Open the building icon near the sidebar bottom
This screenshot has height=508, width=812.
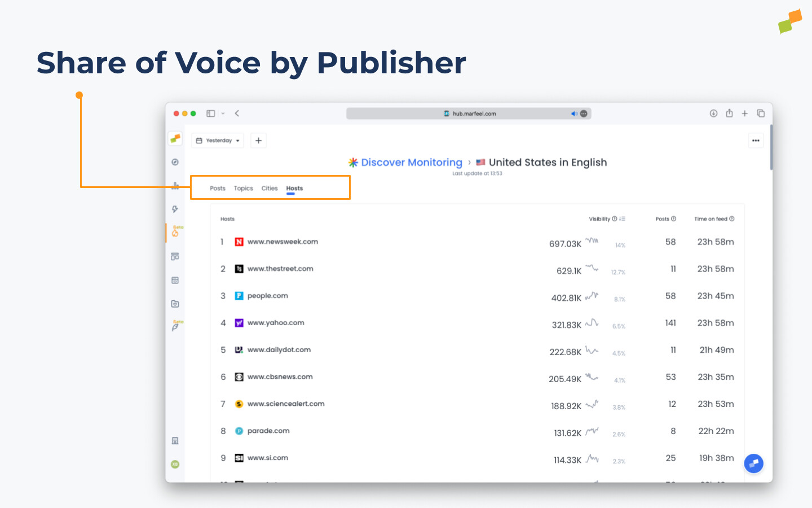(175, 440)
